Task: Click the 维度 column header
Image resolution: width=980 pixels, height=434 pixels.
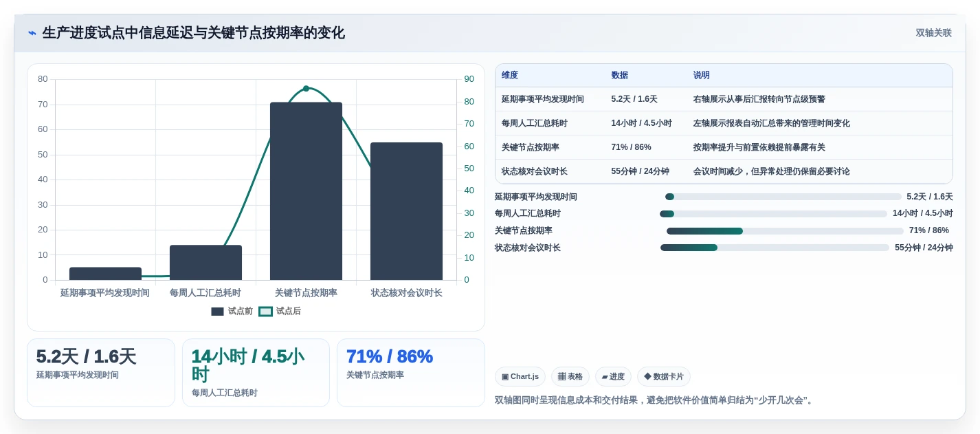Action: (x=510, y=76)
